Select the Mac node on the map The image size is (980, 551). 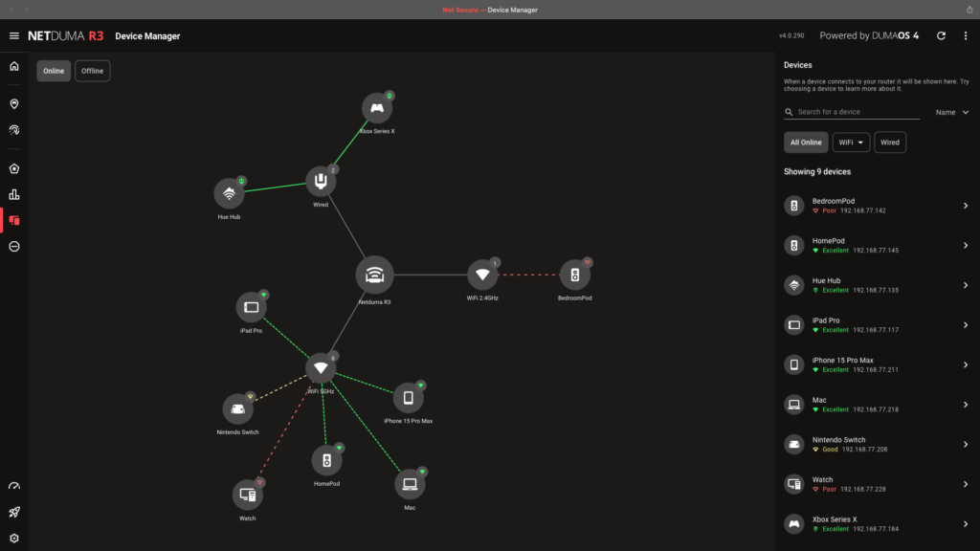click(x=410, y=484)
